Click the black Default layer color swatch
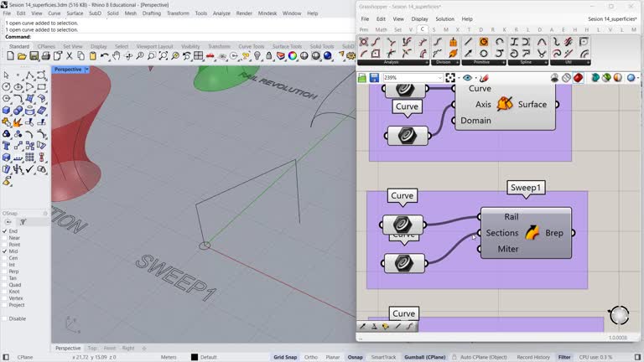Viewport: 644px width, 362px height. 195,357
